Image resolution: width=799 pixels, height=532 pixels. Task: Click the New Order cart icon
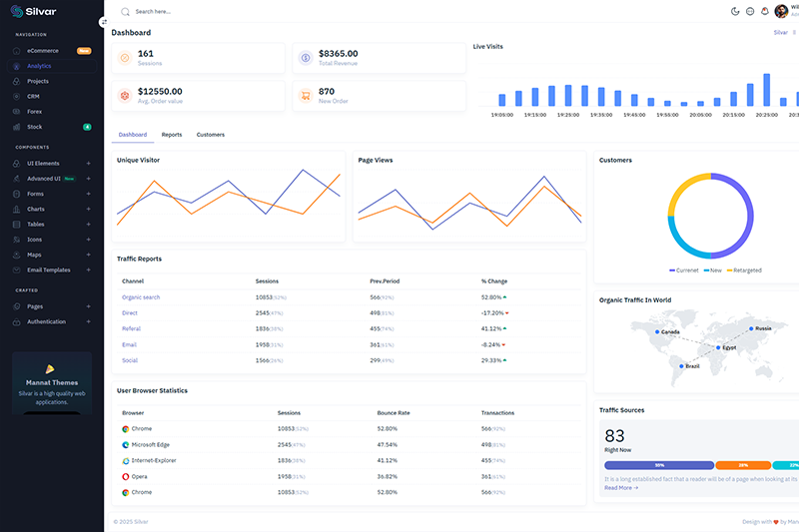305,96
